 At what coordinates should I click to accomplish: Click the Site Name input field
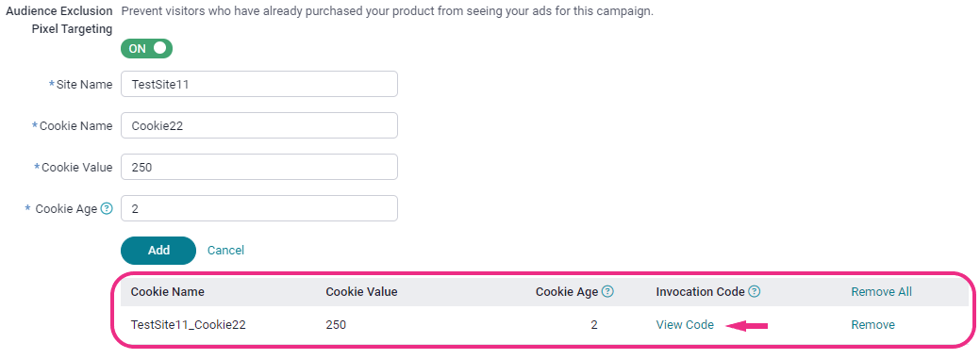[x=258, y=84]
